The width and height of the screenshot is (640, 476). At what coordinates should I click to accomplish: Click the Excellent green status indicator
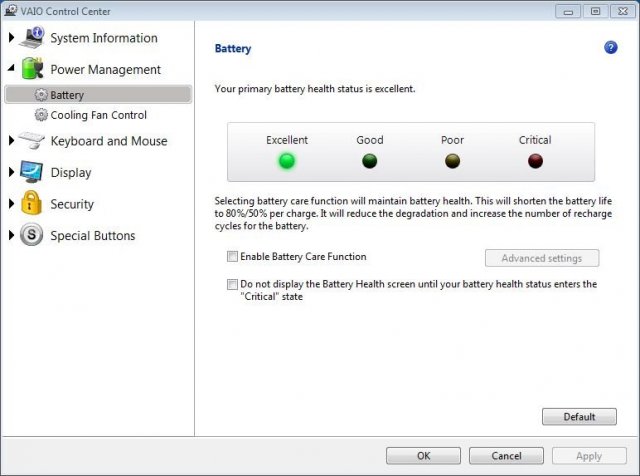click(x=287, y=161)
